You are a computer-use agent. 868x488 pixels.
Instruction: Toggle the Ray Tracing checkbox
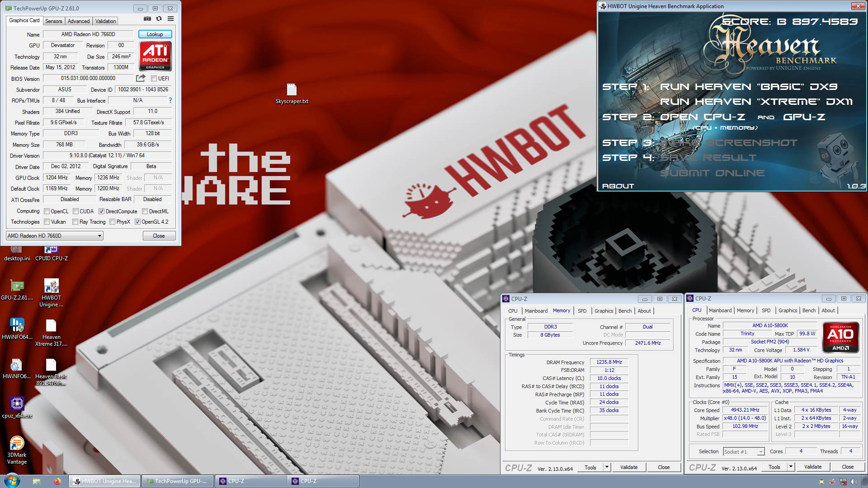(x=75, y=222)
